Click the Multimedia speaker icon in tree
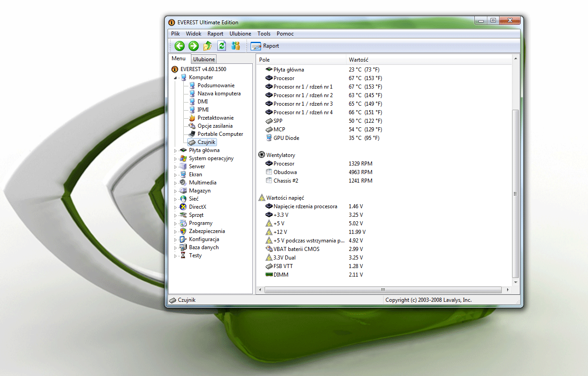Screen dimensions: 588x376 point(183,183)
